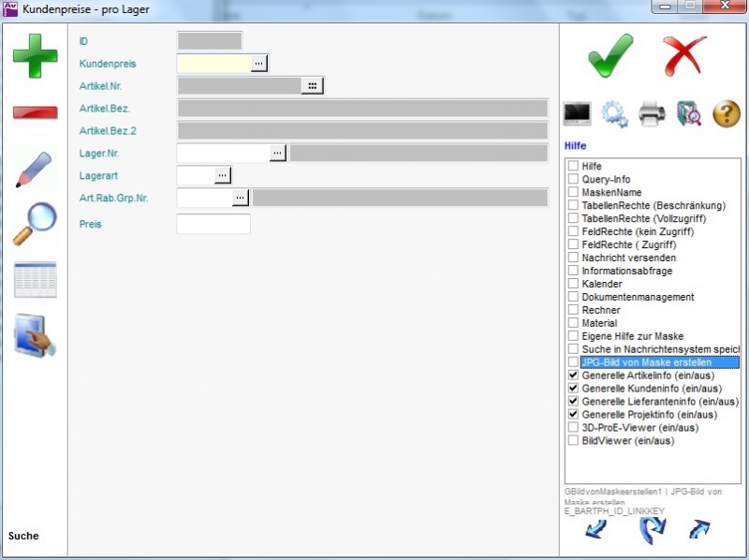
Task: Click the gear settings icon
Action: (614, 114)
